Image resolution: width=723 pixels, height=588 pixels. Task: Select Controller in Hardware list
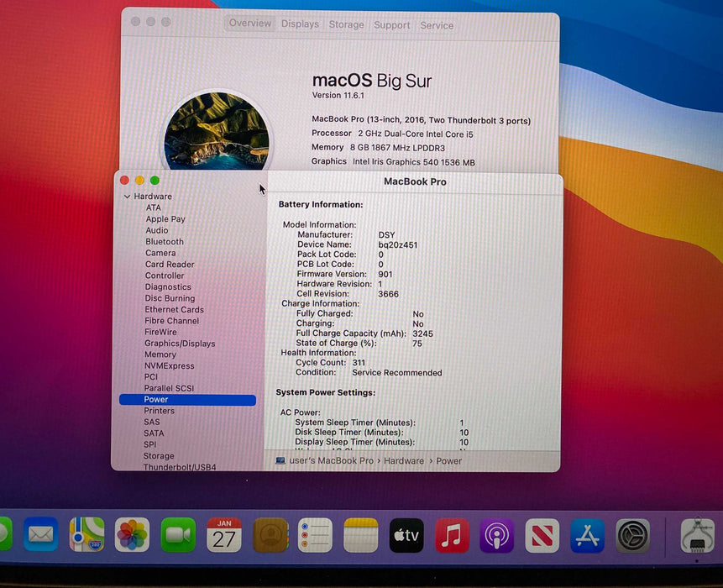tap(164, 276)
